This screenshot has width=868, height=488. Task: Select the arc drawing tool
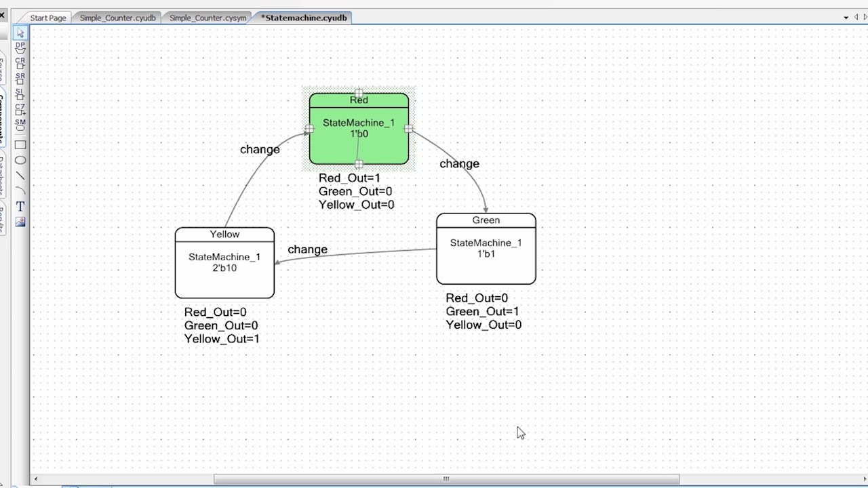coord(20,190)
